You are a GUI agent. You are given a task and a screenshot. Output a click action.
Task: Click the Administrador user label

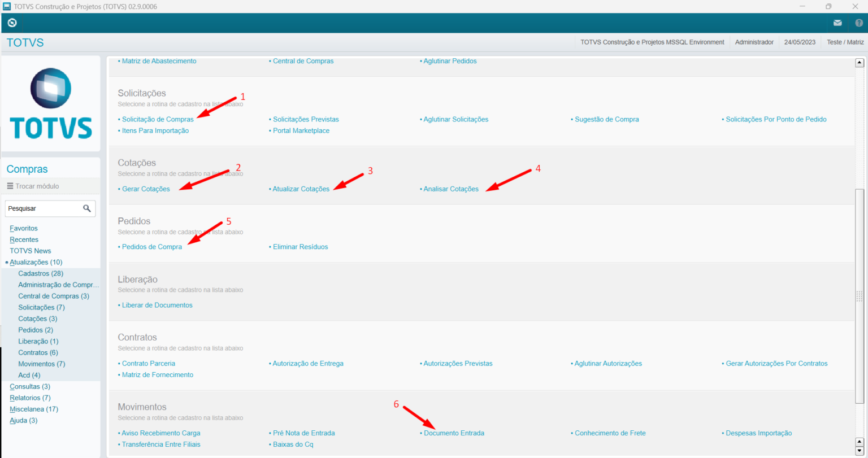tap(754, 42)
